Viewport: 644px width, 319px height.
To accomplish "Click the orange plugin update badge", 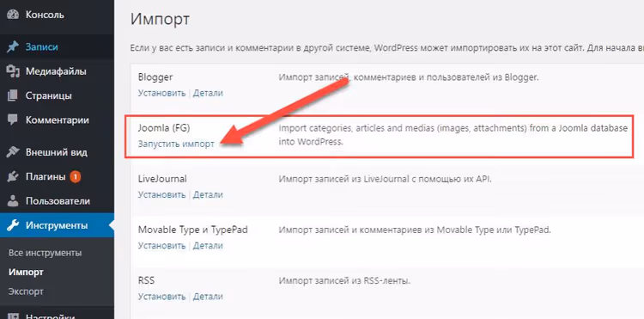I will 76,177.
